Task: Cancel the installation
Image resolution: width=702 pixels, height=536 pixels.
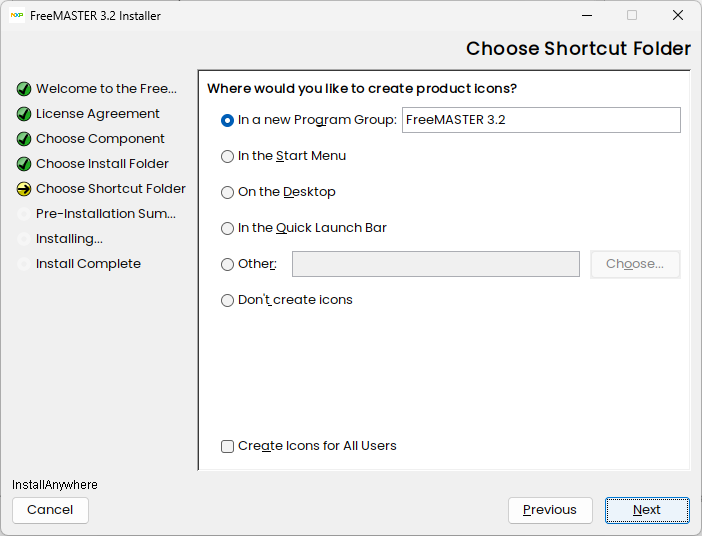Action: point(50,510)
